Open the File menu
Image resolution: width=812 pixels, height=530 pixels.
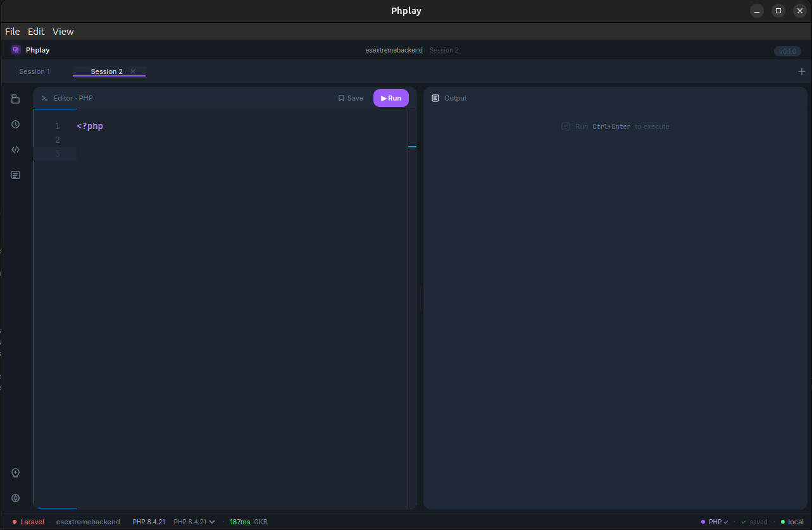[12, 32]
